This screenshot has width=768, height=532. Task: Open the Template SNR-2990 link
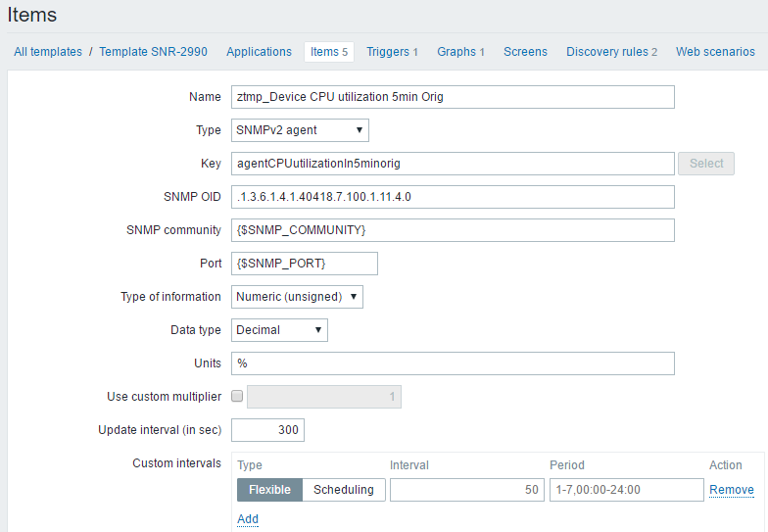pyautogui.click(x=154, y=52)
